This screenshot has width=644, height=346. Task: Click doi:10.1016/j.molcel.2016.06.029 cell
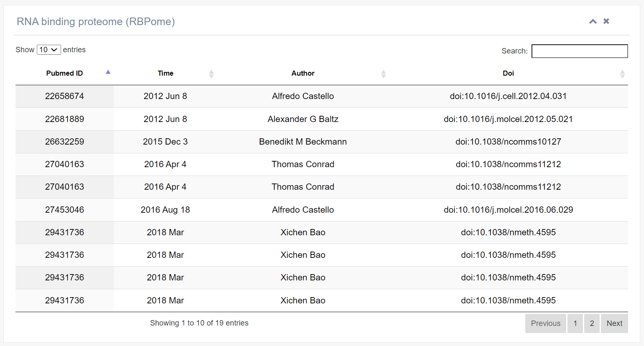509,210
